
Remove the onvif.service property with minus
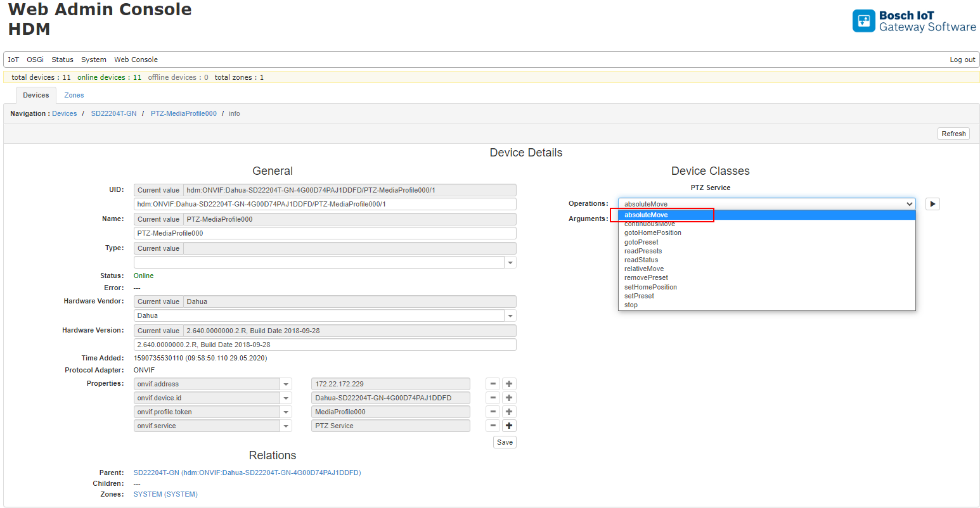[493, 426]
